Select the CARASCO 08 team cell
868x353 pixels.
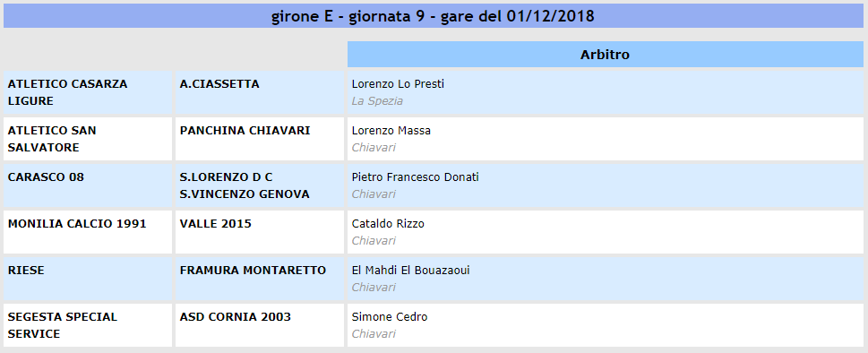[x=88, y=185]
